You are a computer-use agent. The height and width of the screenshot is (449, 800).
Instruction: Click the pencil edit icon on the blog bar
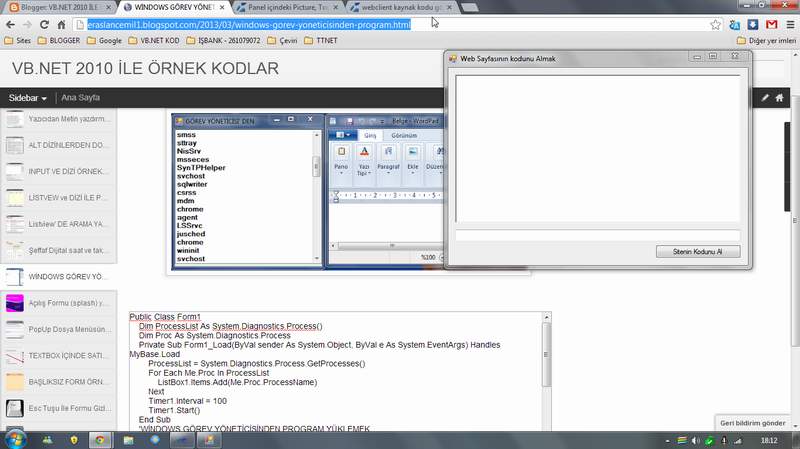[x=765, y=97]
